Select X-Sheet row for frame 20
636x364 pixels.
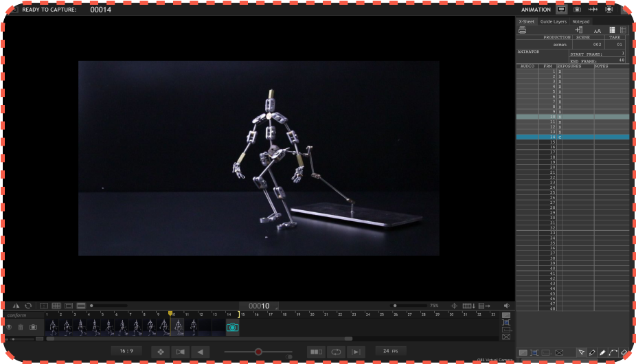(572, 167)
